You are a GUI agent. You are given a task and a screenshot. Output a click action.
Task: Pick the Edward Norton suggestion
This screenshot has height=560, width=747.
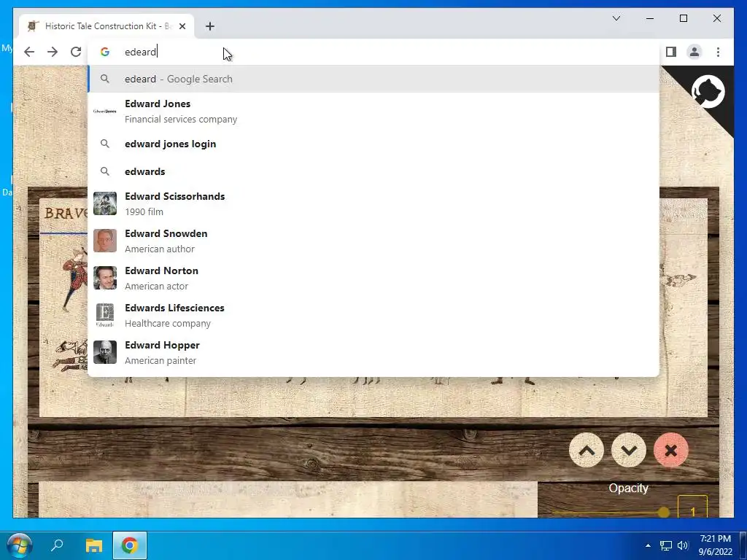click(373, 278)
